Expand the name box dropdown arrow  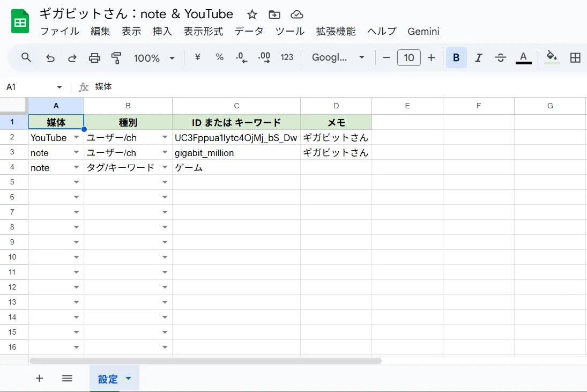pos(59,87)
